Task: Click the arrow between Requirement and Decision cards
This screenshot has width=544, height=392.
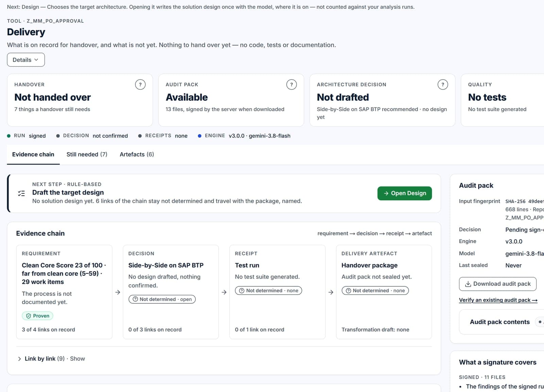Action: (x=118, y=292)
